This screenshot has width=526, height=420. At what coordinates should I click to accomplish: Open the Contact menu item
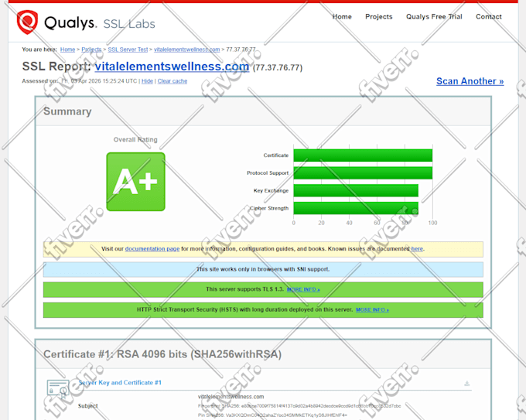coord(488,16)
